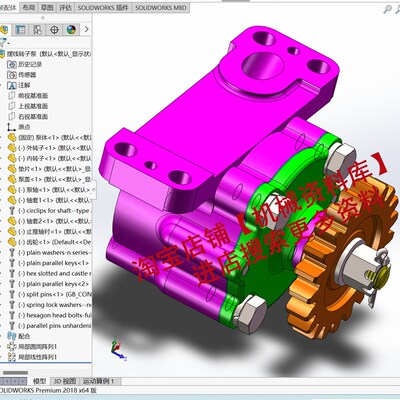The image size is (400, 400).
Task: Open the PropertyManager tab icon
Action: [21, 30]
